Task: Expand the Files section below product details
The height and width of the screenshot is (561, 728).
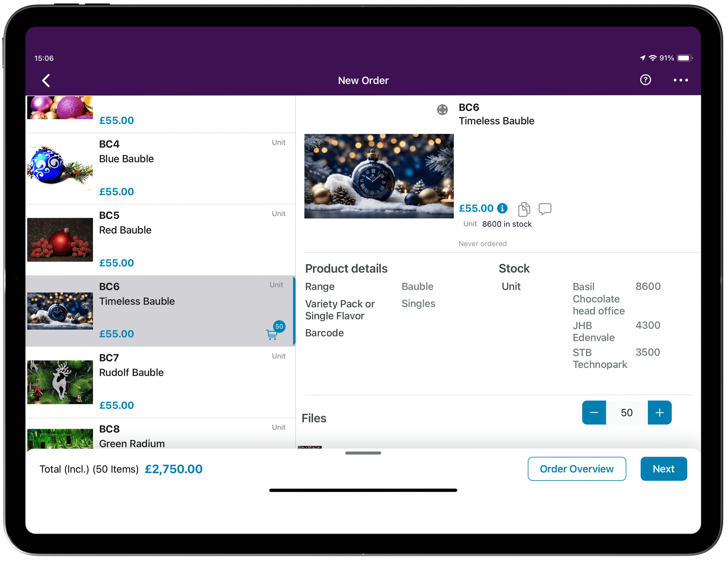Action: [x=315, y=418]
